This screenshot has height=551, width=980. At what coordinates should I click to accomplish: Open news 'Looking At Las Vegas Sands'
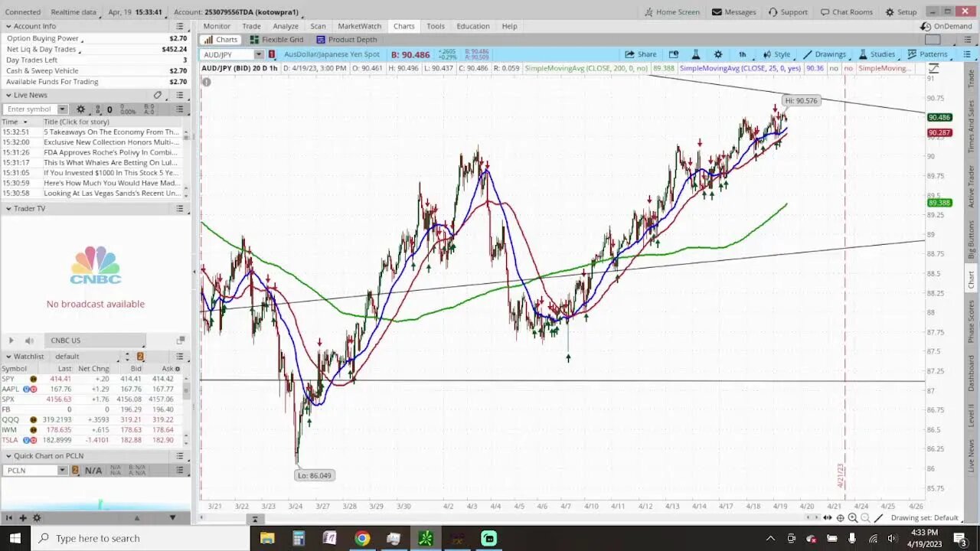pos(111,193)
